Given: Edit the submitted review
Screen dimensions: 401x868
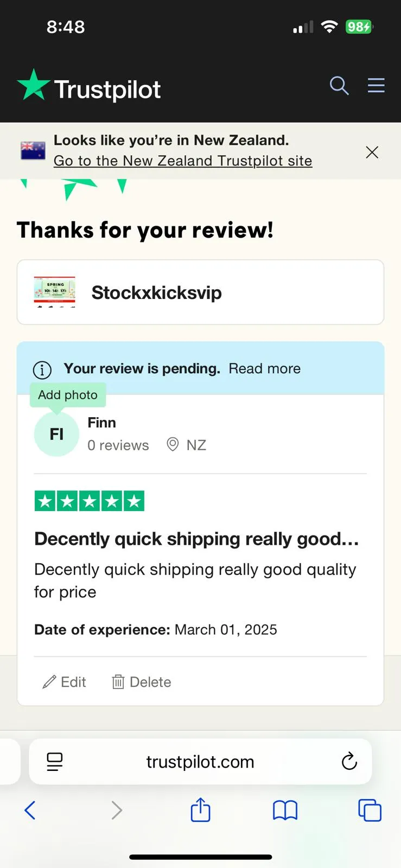Looking at the screenshot, I should coord(65,682).
